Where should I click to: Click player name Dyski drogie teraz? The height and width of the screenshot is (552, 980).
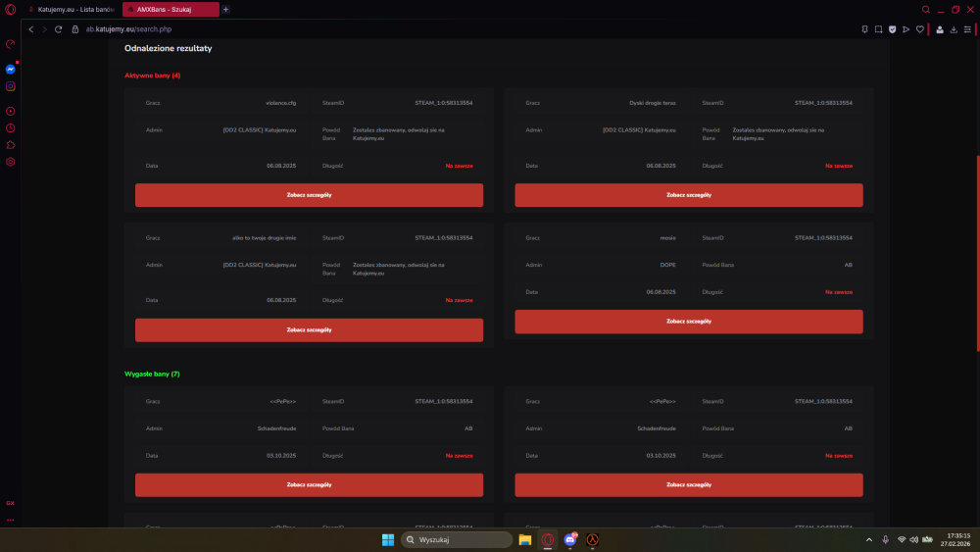click(653, 103)
